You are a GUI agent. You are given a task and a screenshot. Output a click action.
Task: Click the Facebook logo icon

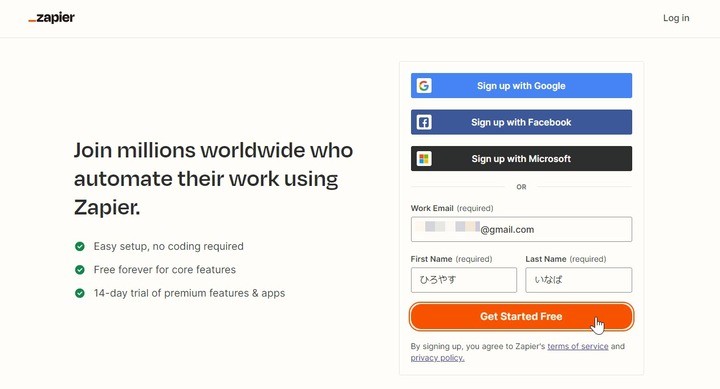424,122
